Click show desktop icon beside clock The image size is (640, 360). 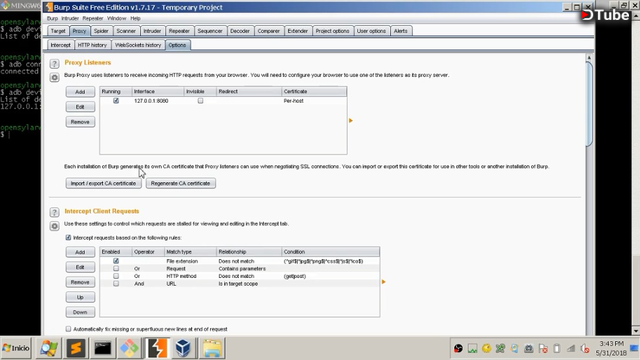(634, 349)
